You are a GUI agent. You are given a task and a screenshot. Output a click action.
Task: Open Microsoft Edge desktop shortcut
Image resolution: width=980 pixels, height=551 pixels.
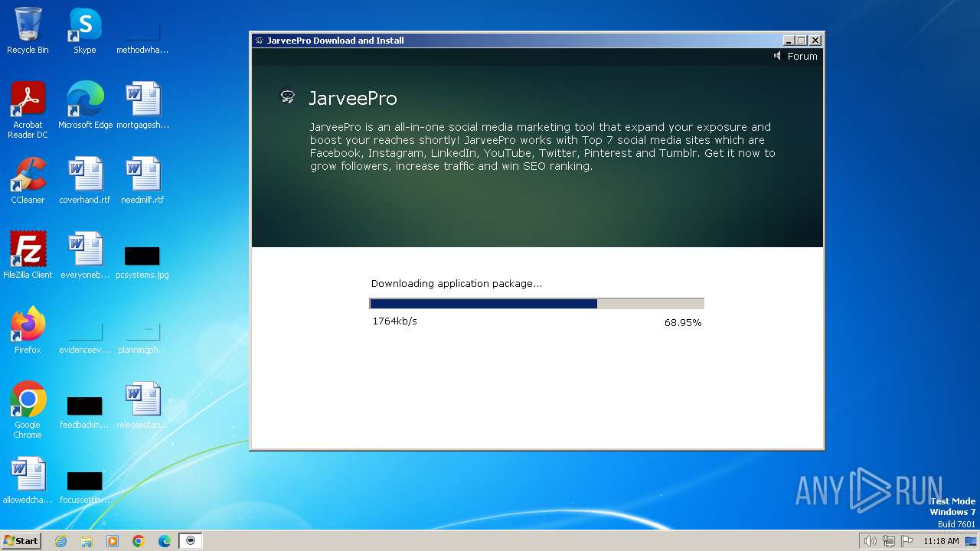[x=85, y=105]
